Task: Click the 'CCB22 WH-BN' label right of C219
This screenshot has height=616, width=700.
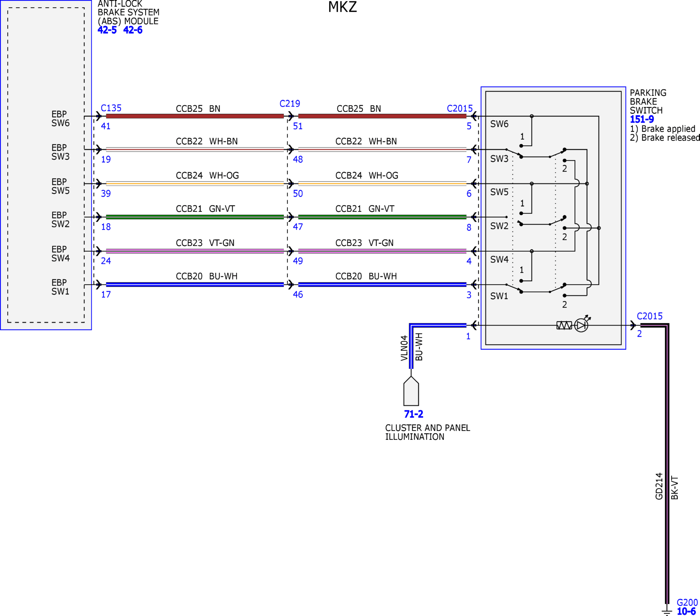Action: click(x=366, y=141)
